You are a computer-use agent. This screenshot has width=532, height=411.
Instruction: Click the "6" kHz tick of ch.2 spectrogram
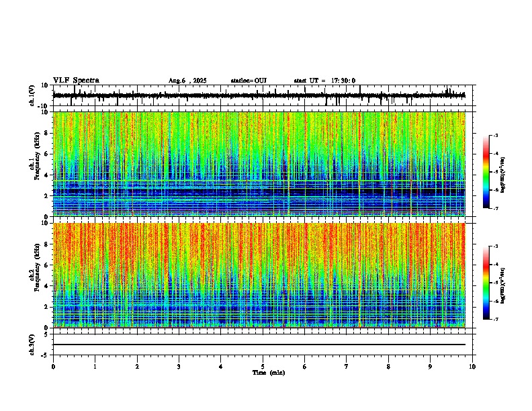(46, 265)
